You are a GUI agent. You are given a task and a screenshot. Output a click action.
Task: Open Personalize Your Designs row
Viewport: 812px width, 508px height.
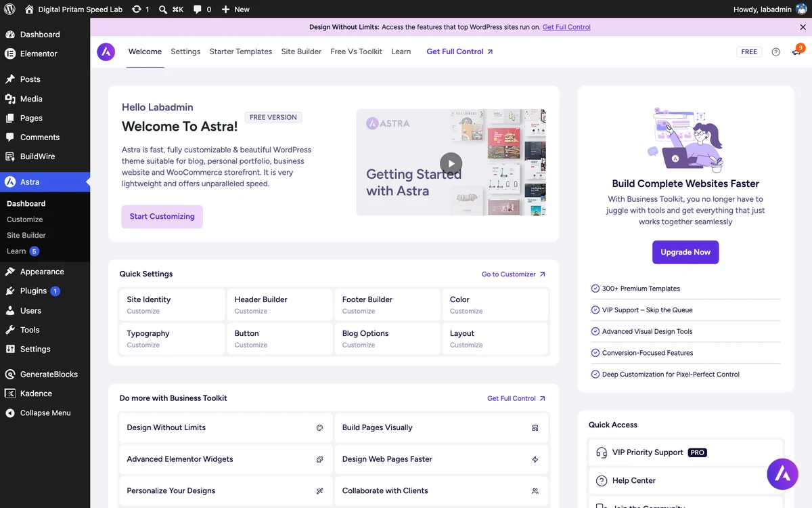click(226, 491)
